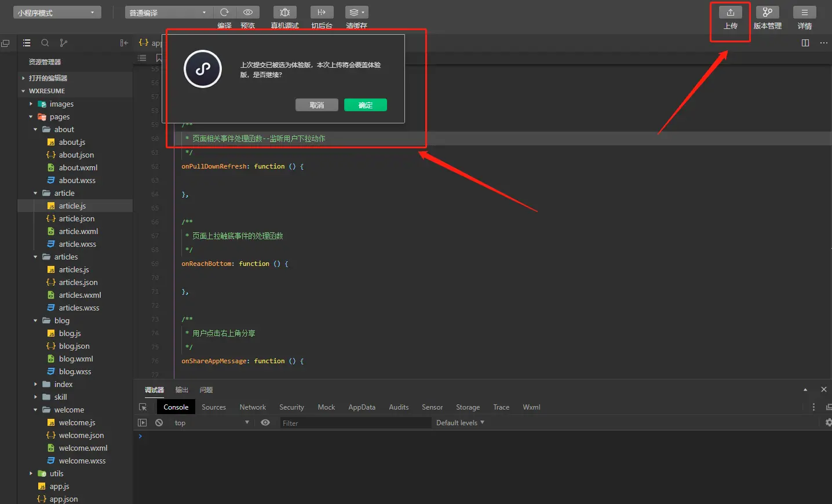The height and width of the screenshot is (504, 832).
Task: Open the Audits tab
Action: click(399, 407)
